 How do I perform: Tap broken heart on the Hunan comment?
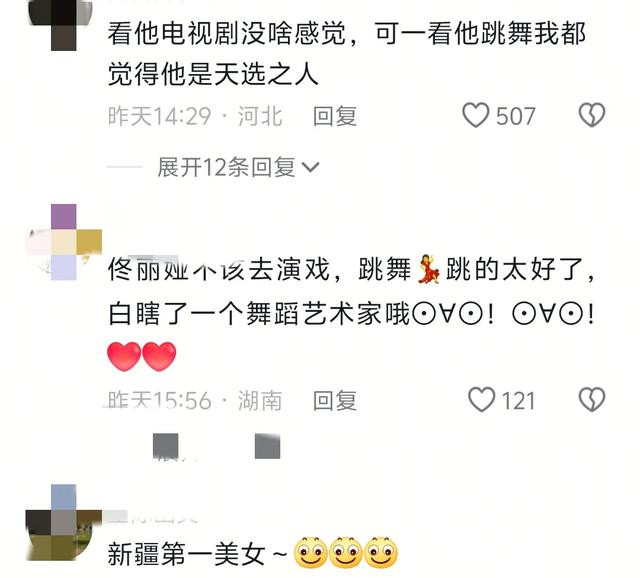click(x=592, y=400)
